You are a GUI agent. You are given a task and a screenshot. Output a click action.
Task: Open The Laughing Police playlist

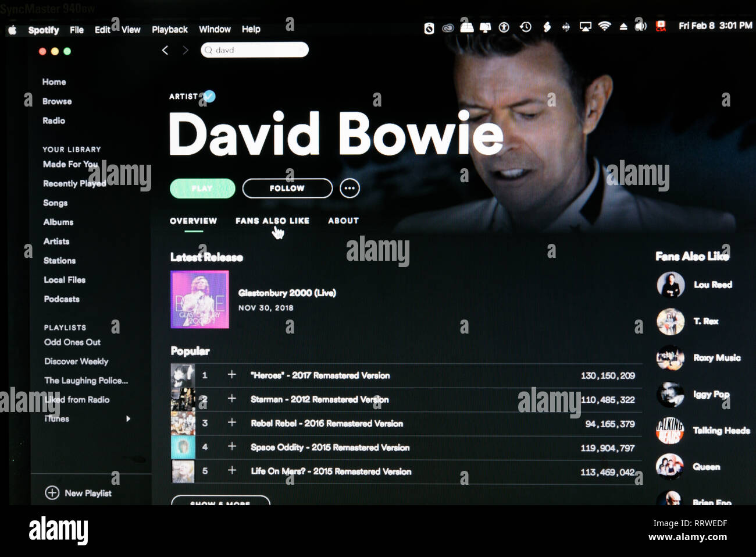coord(86,381)
